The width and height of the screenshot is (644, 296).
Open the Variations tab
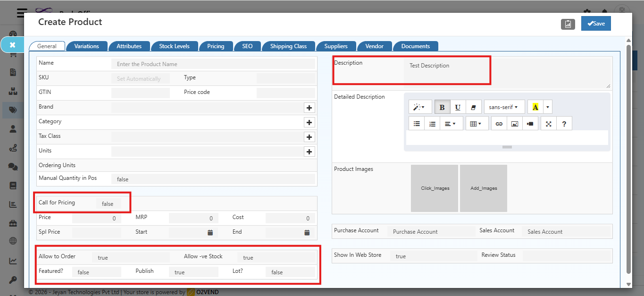(87, 46)
